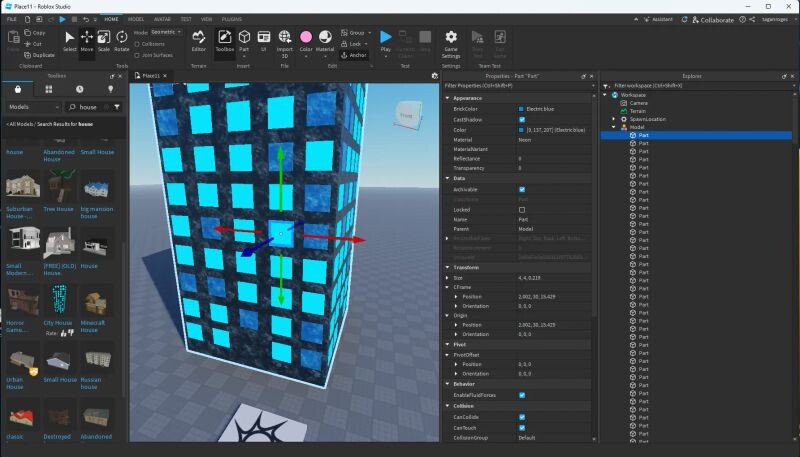This screenshot has width=800, height=457.
Task: Expand the SpawnLocation tree item
Action: [614, 119]
